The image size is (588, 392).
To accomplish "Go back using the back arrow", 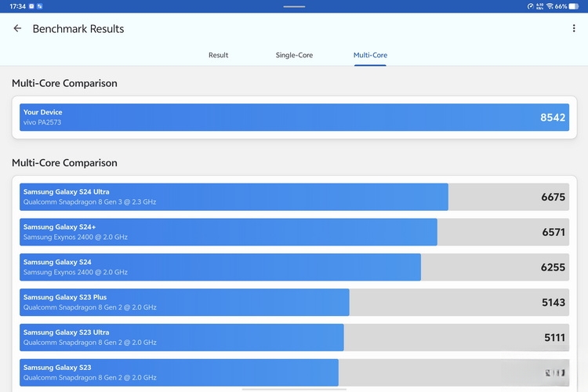I will point(17,28).
